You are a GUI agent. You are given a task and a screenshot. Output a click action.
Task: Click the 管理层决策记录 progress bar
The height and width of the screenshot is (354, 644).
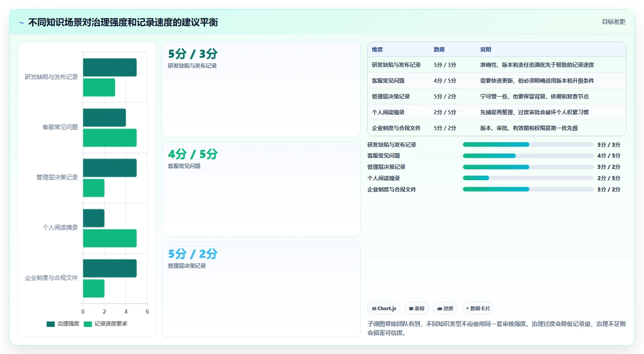point(528,167)
